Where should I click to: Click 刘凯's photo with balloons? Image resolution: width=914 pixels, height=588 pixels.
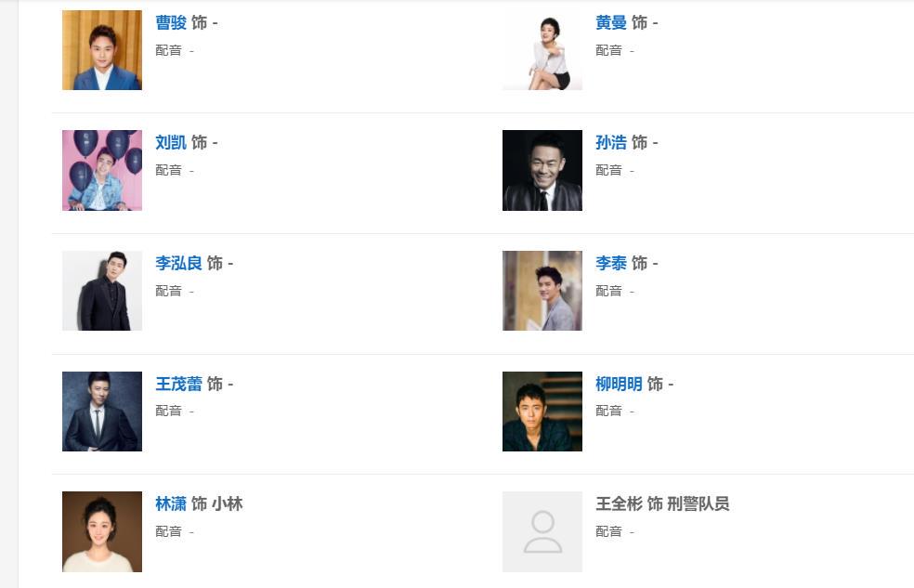click(102, 170)
